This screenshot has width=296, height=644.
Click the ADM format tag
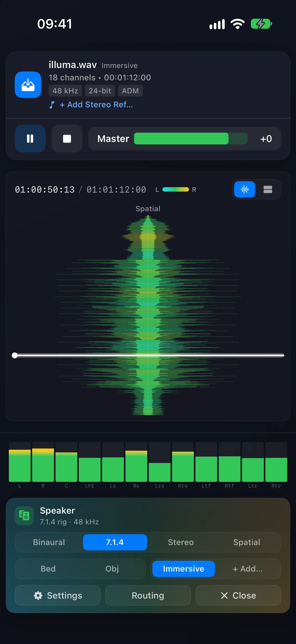coord(130,91)
